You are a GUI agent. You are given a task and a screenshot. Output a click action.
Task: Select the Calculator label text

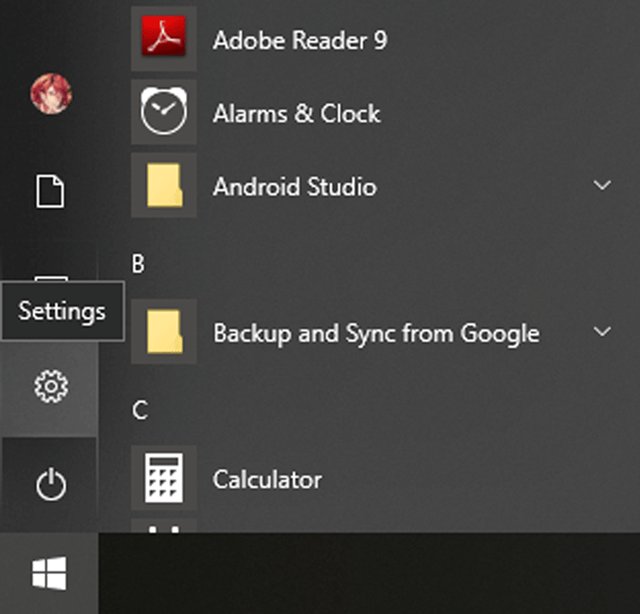[x=267, y=479]
